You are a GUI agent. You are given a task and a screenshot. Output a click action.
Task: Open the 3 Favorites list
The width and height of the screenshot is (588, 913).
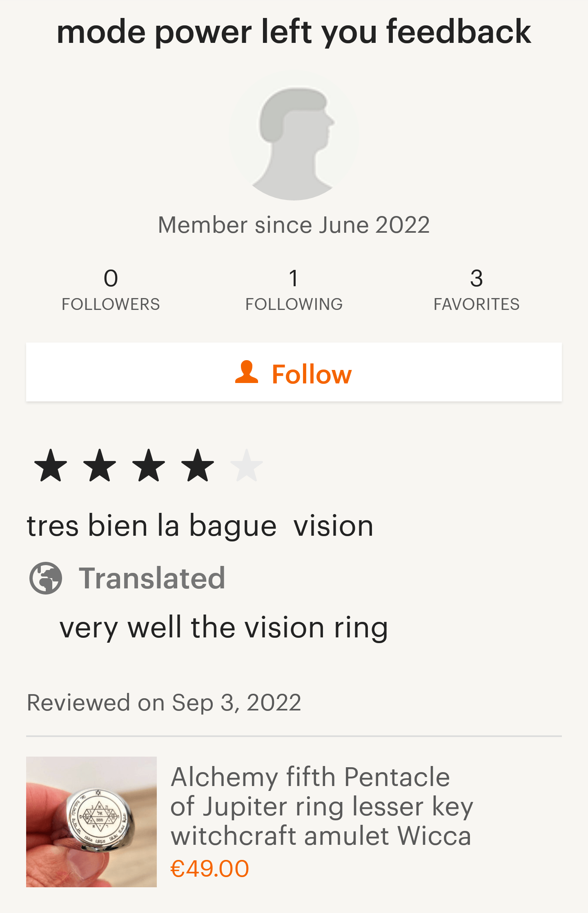click(477, 289)
